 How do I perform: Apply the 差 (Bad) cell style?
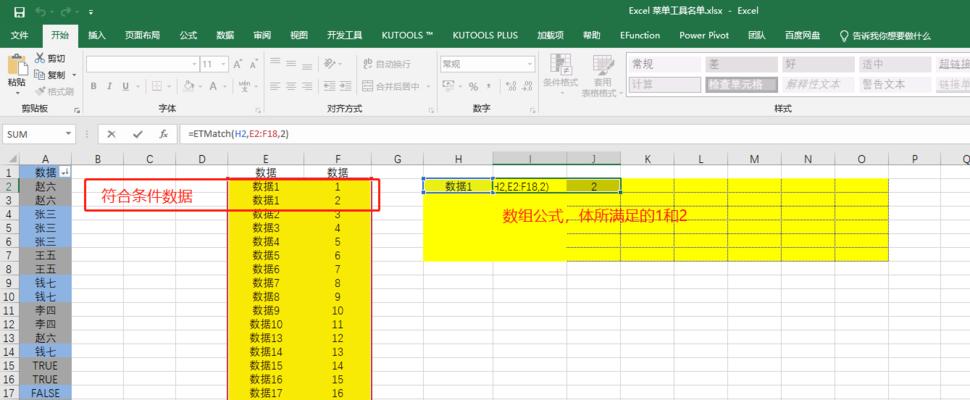[741, 64]
